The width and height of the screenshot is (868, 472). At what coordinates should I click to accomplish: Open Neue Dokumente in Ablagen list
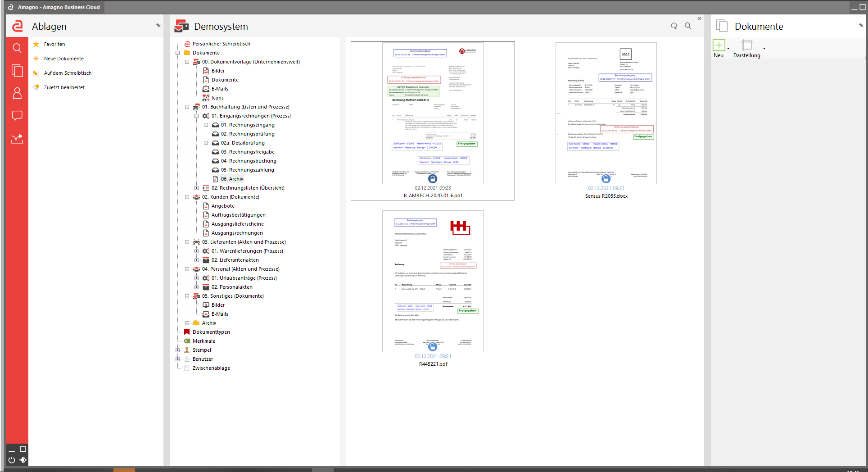(63, 59)
